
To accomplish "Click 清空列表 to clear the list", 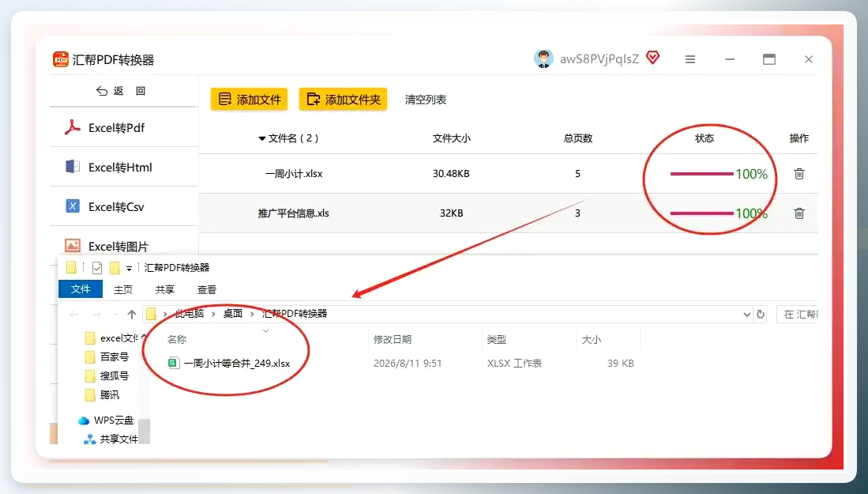I will click(x=425, y=100).
